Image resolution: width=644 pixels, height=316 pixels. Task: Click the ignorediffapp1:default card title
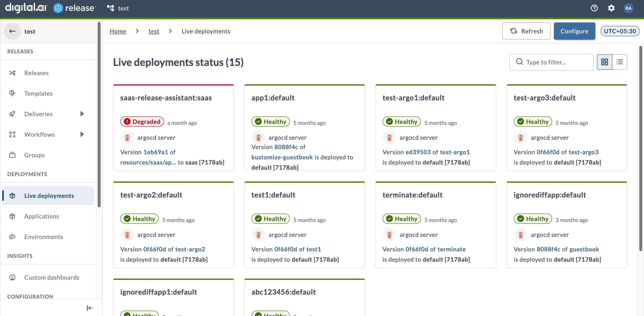158,292
